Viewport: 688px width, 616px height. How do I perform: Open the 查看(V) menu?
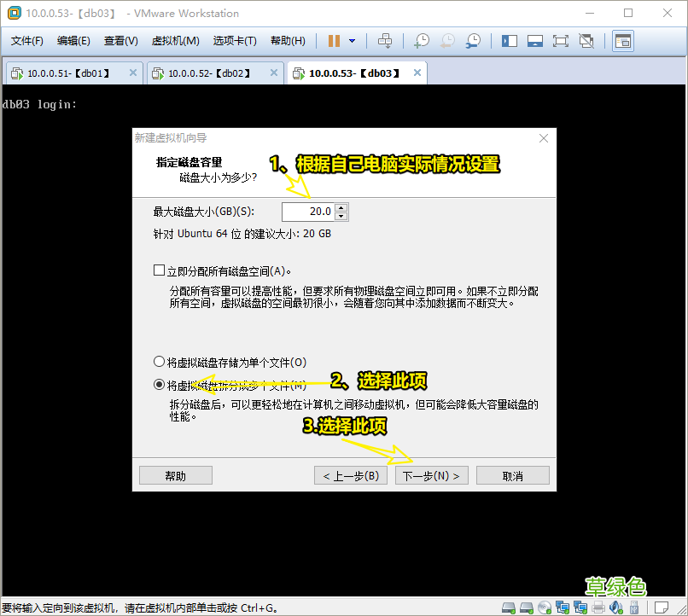click(x=120, y=41)
